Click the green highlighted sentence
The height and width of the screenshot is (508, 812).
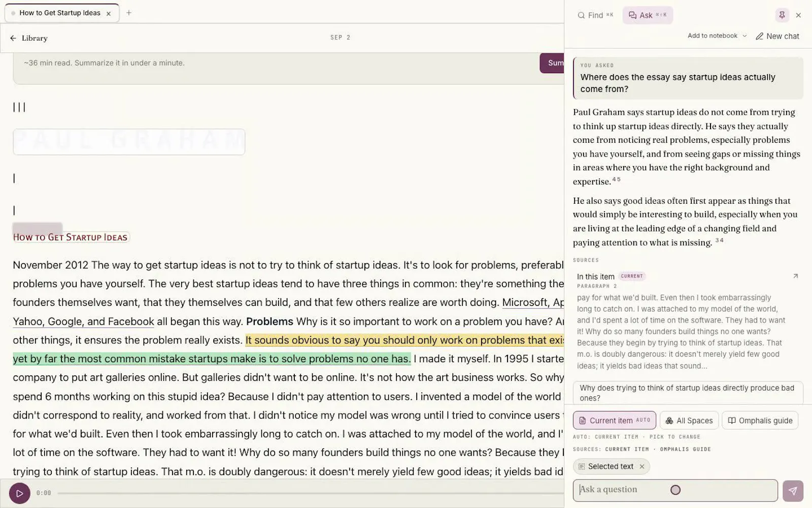pyautogui.click(x=212, y=359)
